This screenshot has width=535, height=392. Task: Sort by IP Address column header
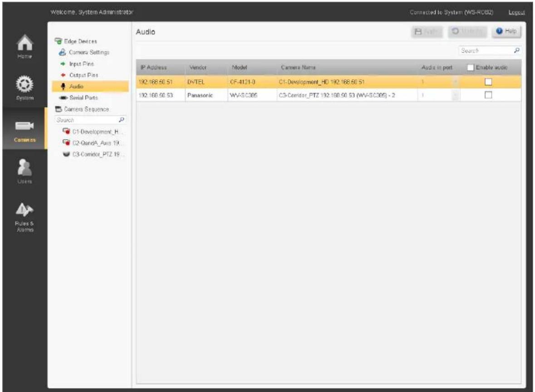click(153, 68)
